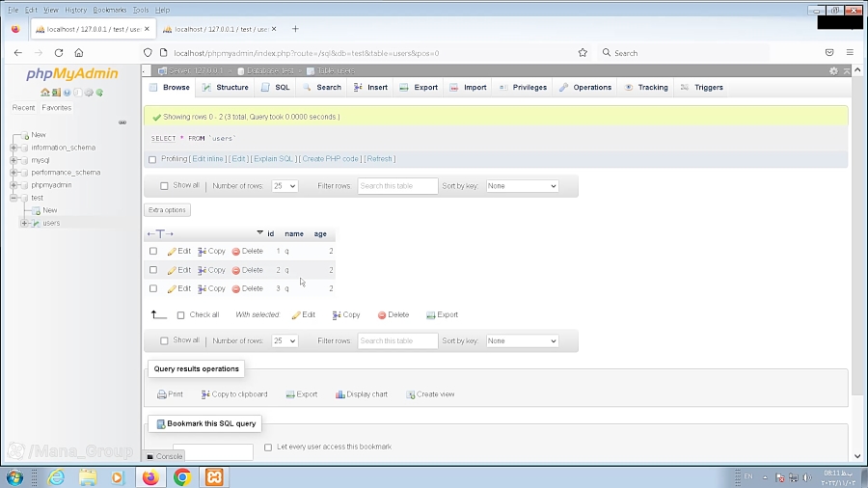Viewport: 868px width, 488px height.
Task: Open Windows Start menu
Action: click(x=14, y=477)
